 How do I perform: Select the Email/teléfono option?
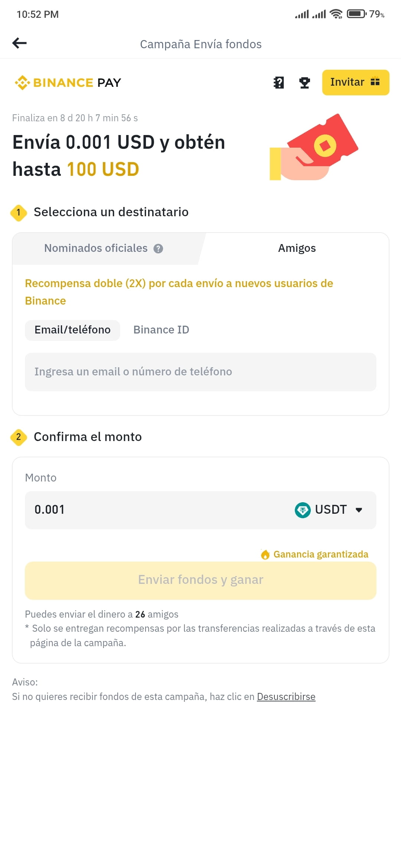pyautogui.click(x=72, y=330)
